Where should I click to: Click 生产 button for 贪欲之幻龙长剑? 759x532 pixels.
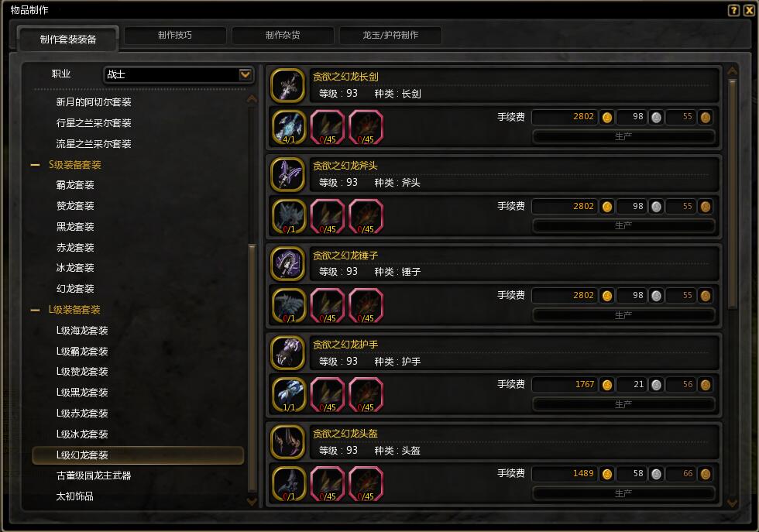tap(623, 136)
